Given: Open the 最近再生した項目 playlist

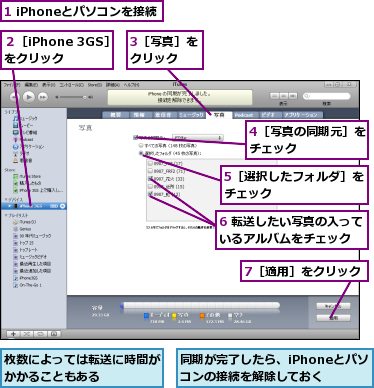Looking at the screenshot, I should click(32, 264).
